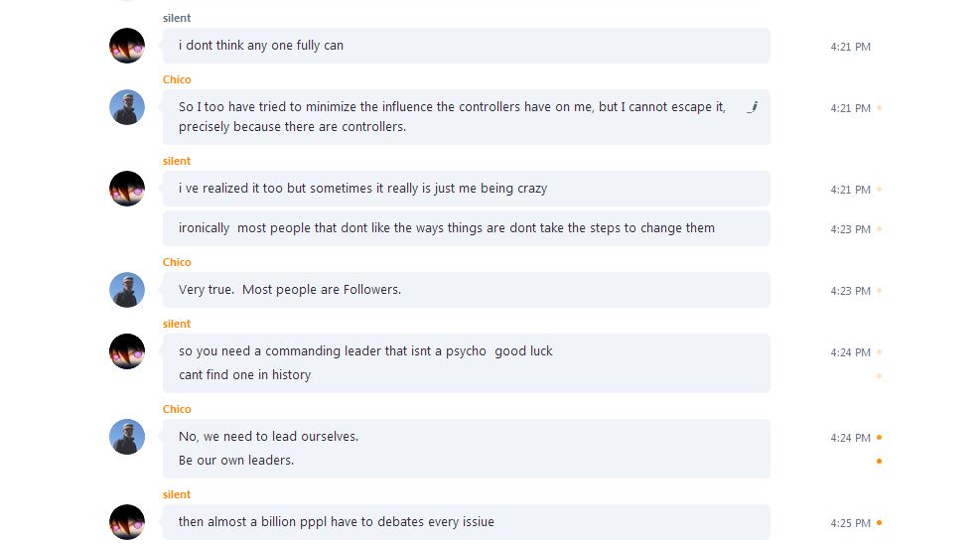Image resolution: width=980 pixels, height=546 pixels.
Task: Open silent's avatar beside 'commanding leader' message
Action: pyautogui.click(x=127, y=351)
